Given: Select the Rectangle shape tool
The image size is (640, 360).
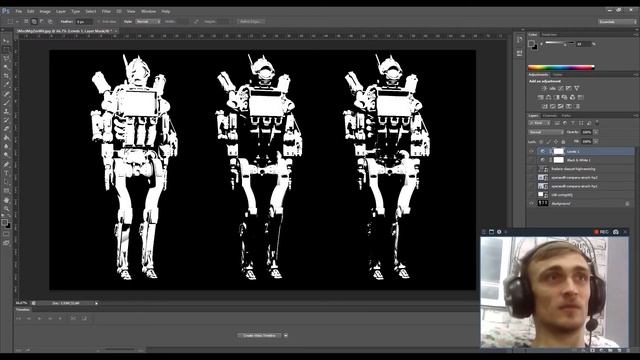Looking at the screenshot, I should tap(6, 191).
